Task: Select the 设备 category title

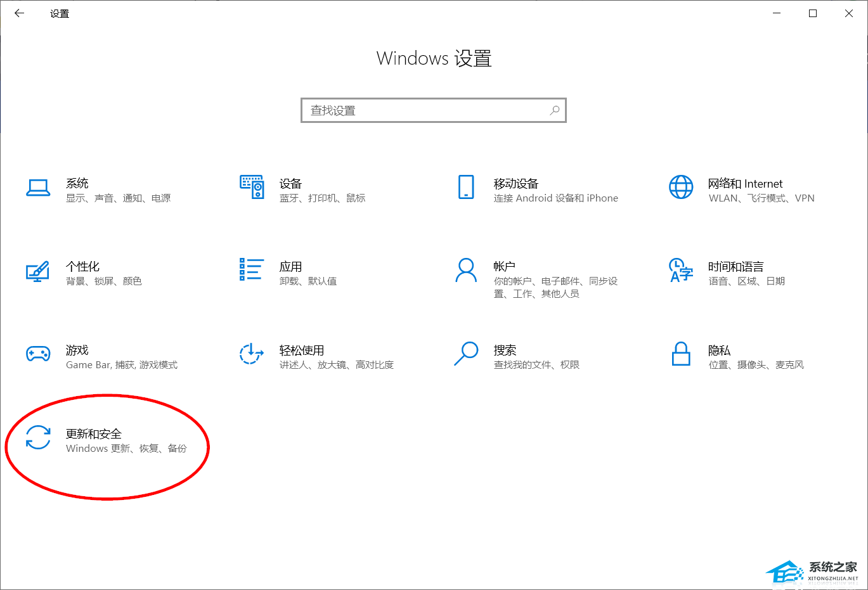Action: click(291, 183)
